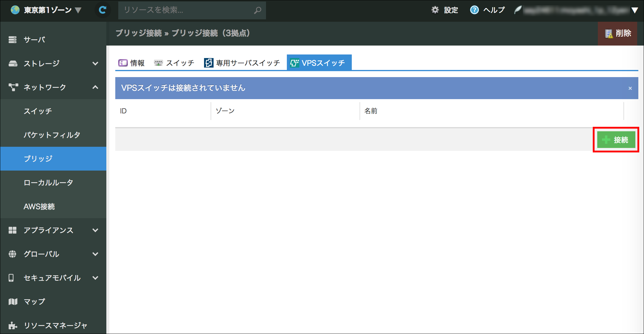Expand the アプライアンス sidebar section
The width and height of the screenshot is (644, 334).
coord(95,230)
